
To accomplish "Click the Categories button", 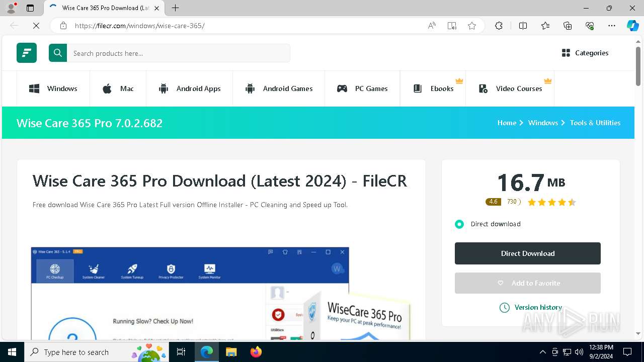I will click(585, 53).
